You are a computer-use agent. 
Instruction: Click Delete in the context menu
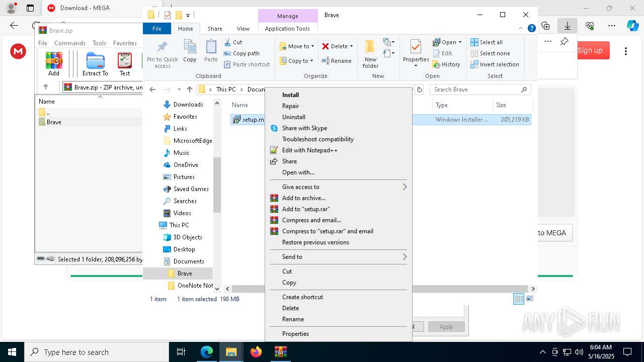coord(290,308)
